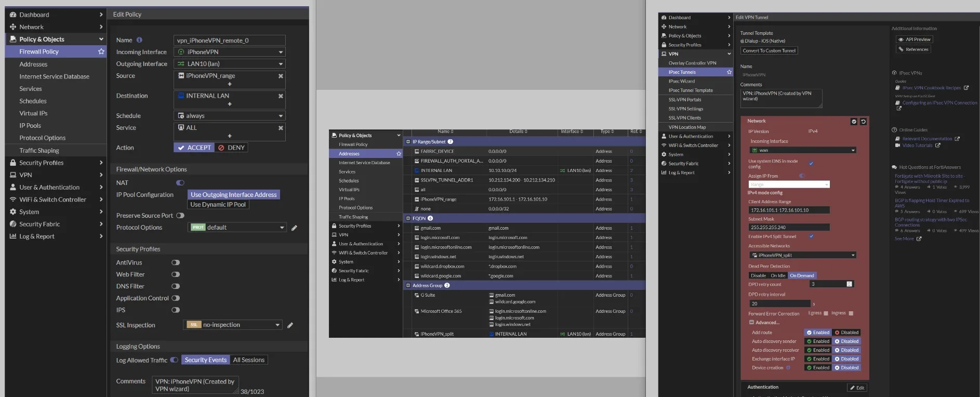
Task: Toggle the NAT switch
Action: (180, 183)
